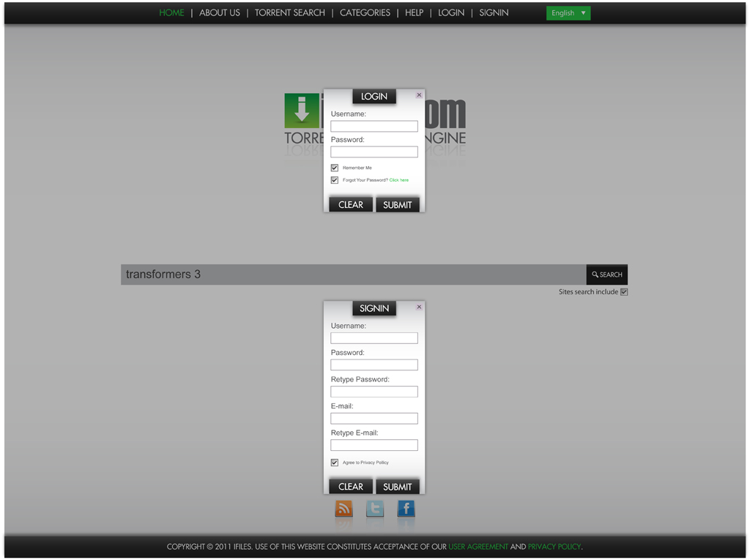Viewport: 750px width, 560px height.
Task: Click the magnifier SEARCH button
Action: click(606, 275)
